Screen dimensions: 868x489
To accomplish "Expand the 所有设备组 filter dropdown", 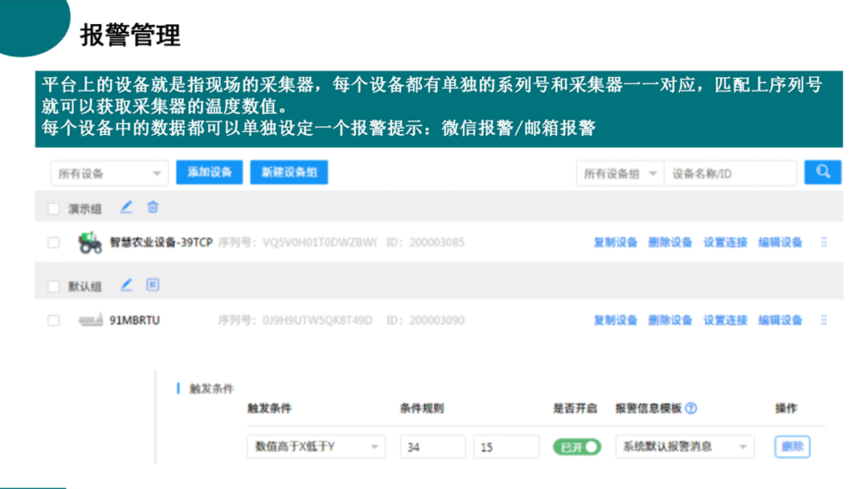I will click(x=620, y=173).
